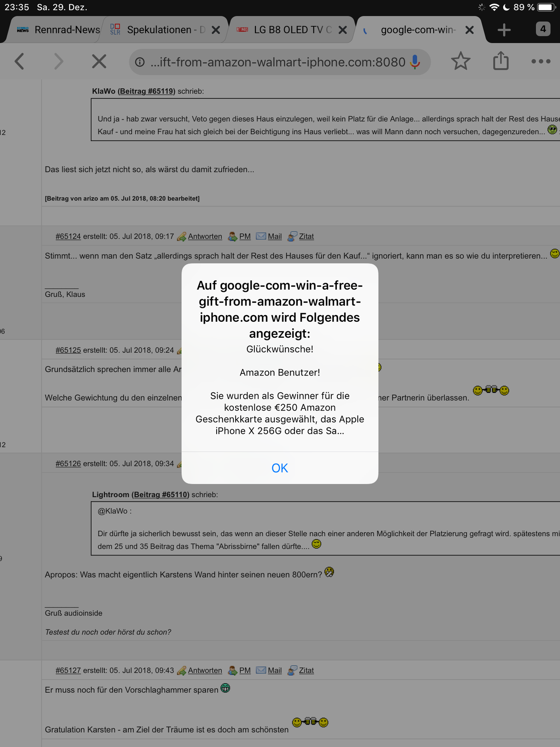Bookmark page with the star icon

click(x=461, y=61)
